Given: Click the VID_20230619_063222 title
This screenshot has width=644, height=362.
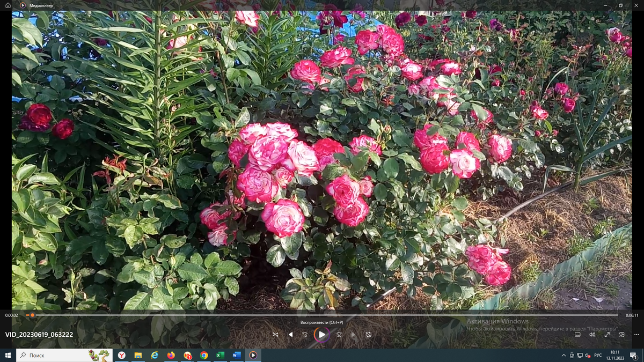Looking at the screenshot, I should [x=39, y=335].
